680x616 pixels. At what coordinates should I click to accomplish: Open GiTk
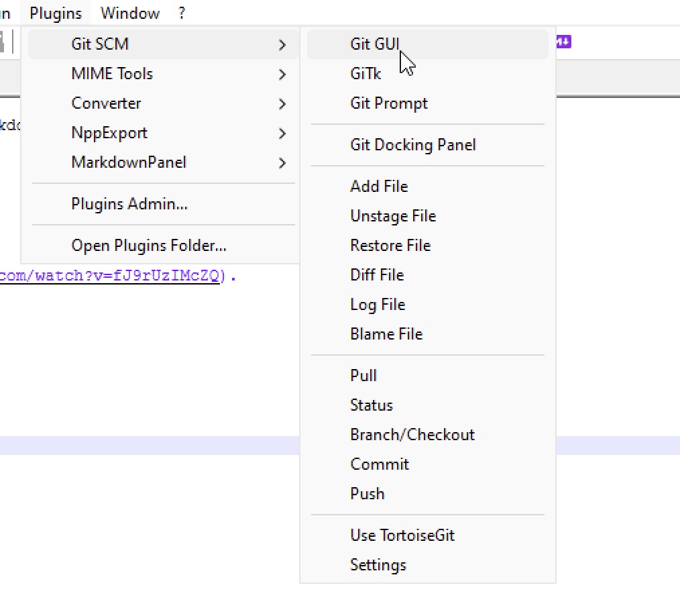(x=365, y=74)
